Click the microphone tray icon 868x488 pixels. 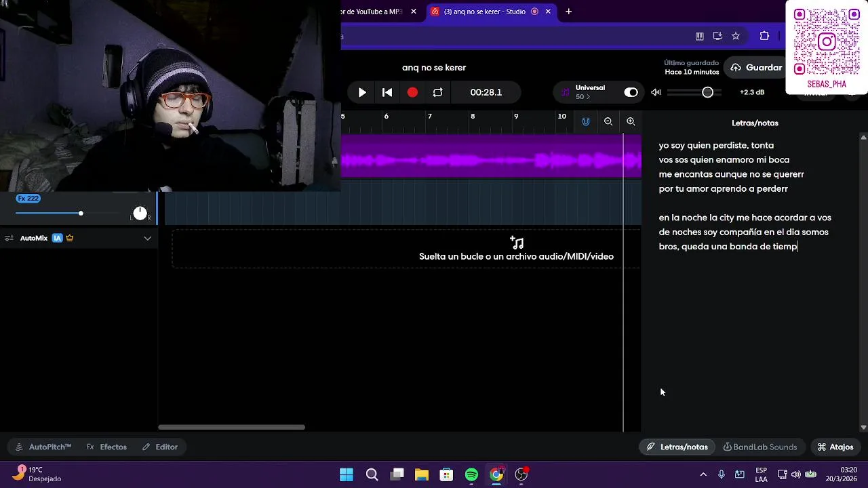tap(722, 474)
